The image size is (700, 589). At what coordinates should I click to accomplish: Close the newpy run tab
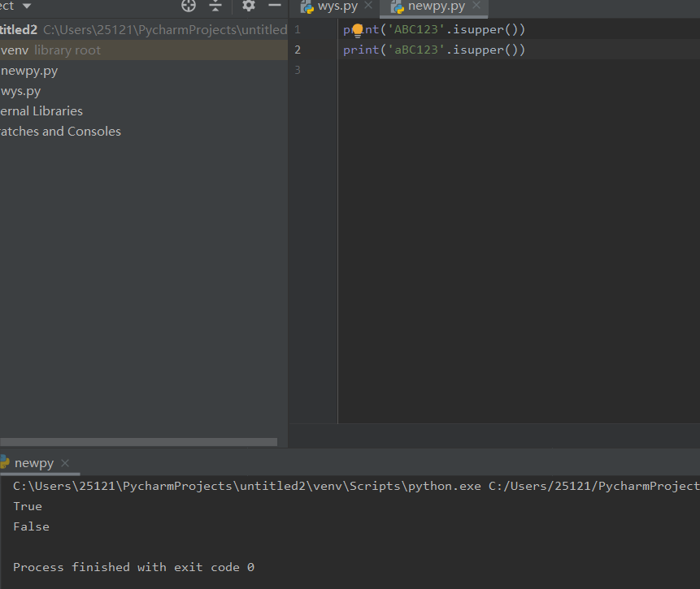tap(65, 463)
